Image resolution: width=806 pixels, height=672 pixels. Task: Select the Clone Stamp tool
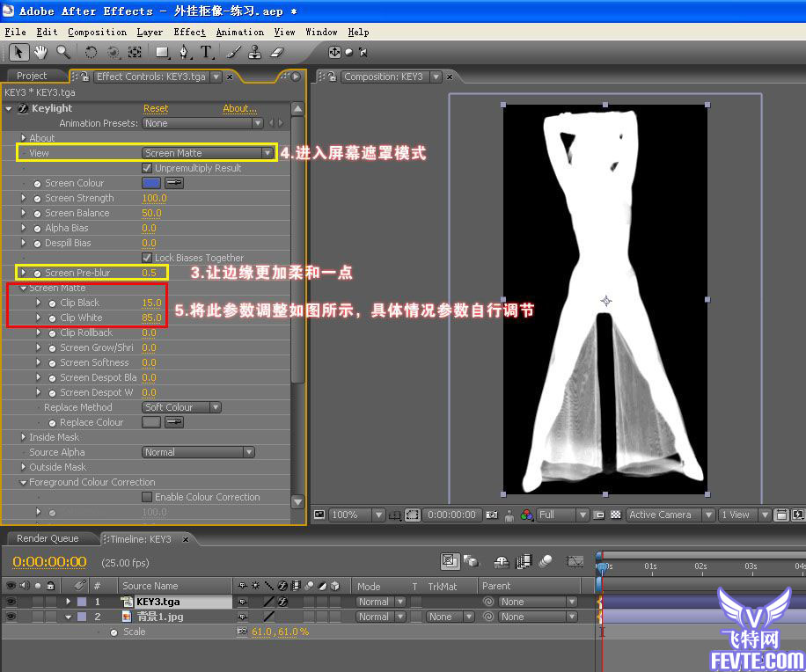[x=256, y=53]
